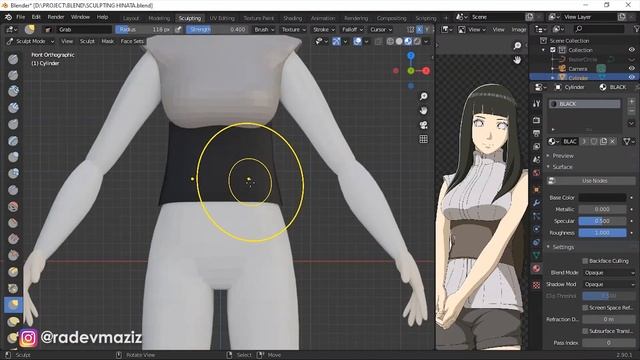Hide the Collection with eye icon

click(631, 50)
